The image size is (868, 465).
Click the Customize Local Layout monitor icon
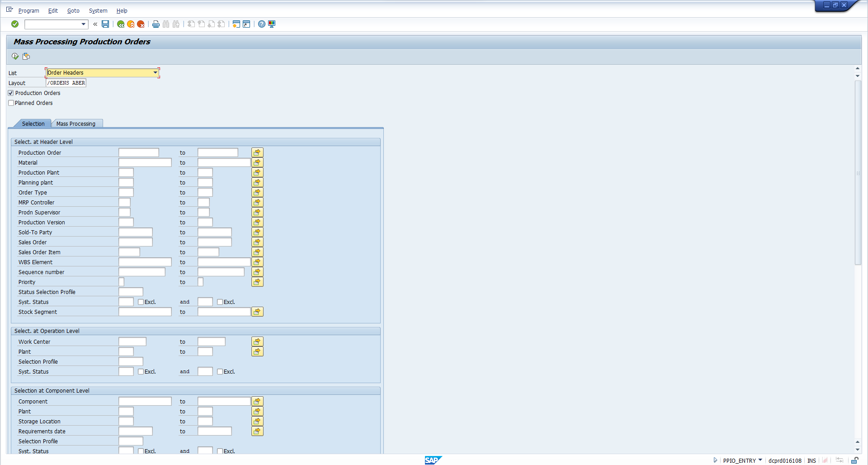tap(272, 24)
